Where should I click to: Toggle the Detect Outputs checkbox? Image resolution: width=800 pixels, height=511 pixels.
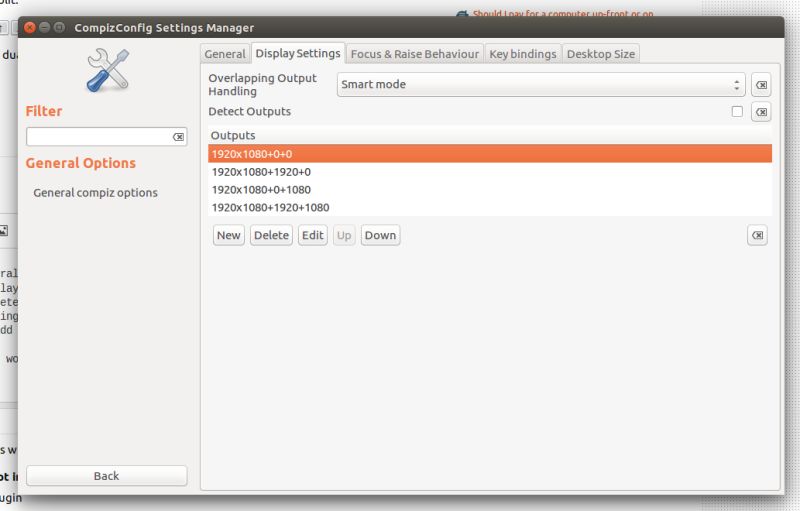[x=737, y=111]
